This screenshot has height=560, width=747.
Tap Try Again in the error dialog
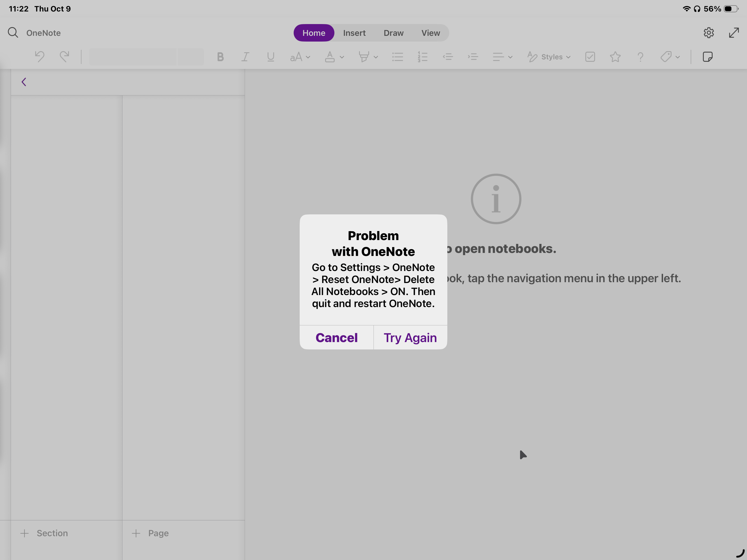(410, 337)
